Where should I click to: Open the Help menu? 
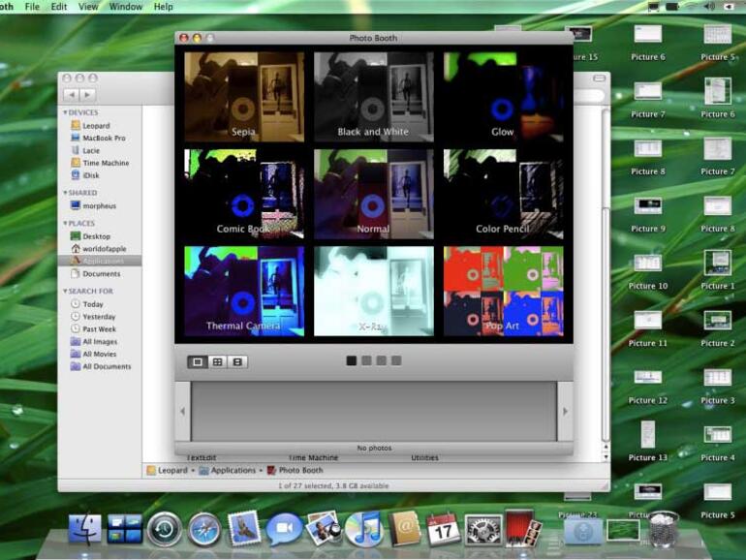tap(163, 7)
